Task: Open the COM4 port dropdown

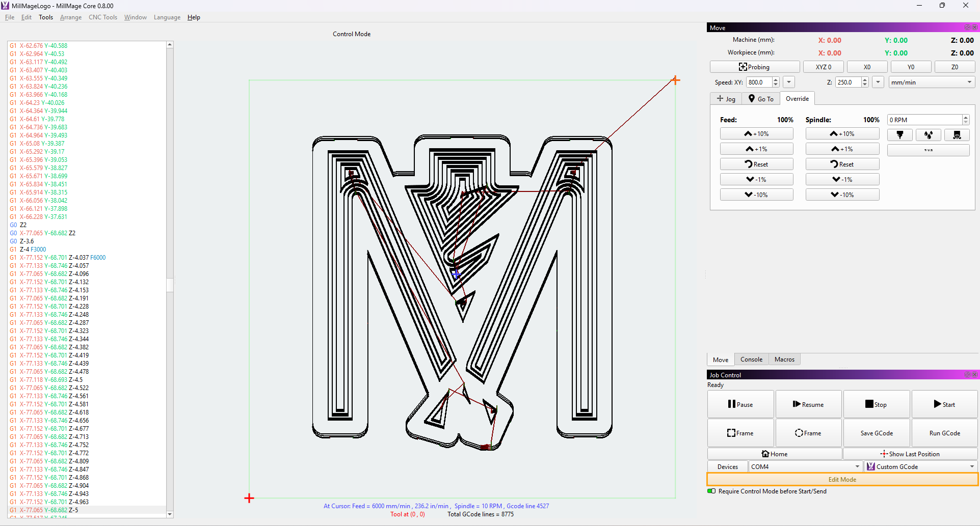Action: [805, 466]
